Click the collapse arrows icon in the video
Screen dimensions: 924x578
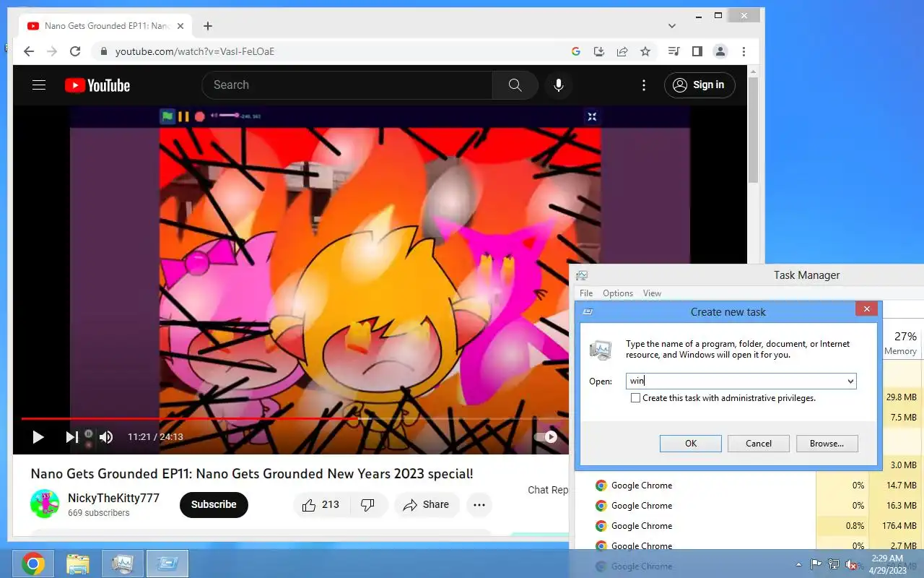[592, 116]
